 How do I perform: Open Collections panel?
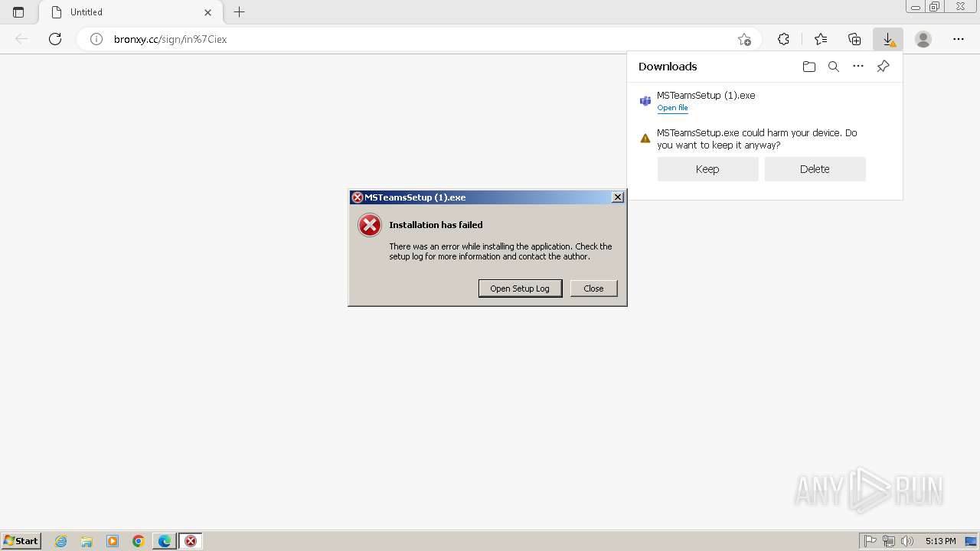(854, 39)
